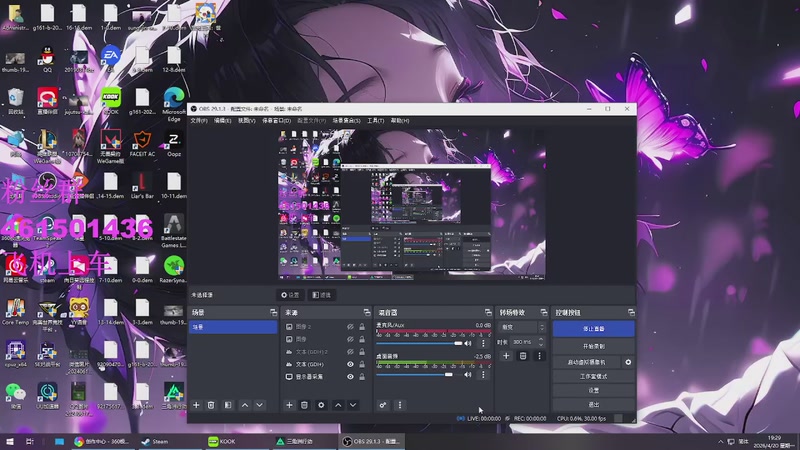Open source properties gear in Sources panel
This screenshot has height=450, width=800.
tap(321, 405)
